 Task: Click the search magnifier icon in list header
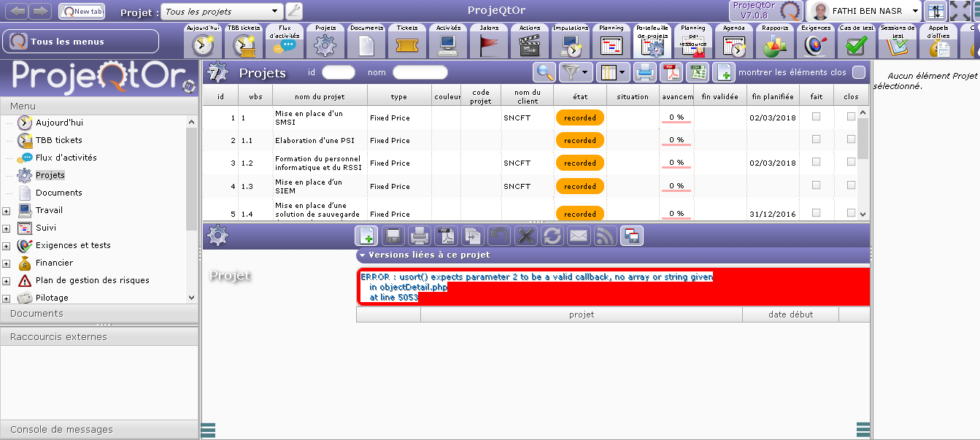pyautogui.click(x=544, y=72)
